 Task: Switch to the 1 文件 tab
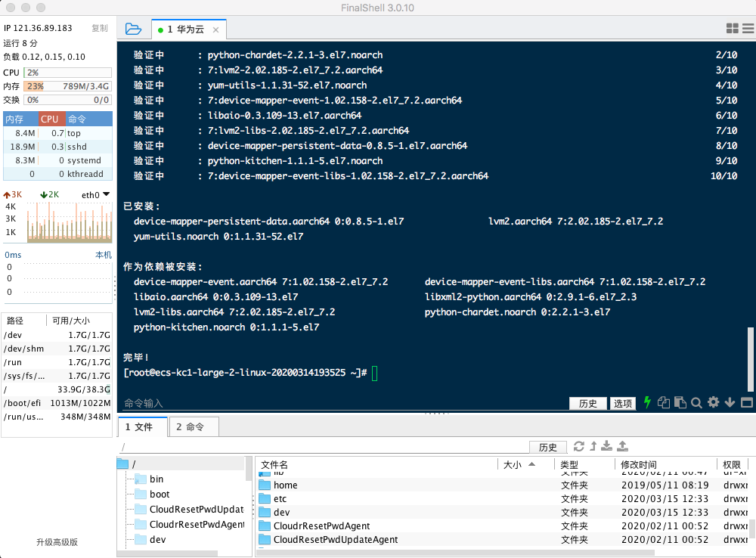(143, 427)
